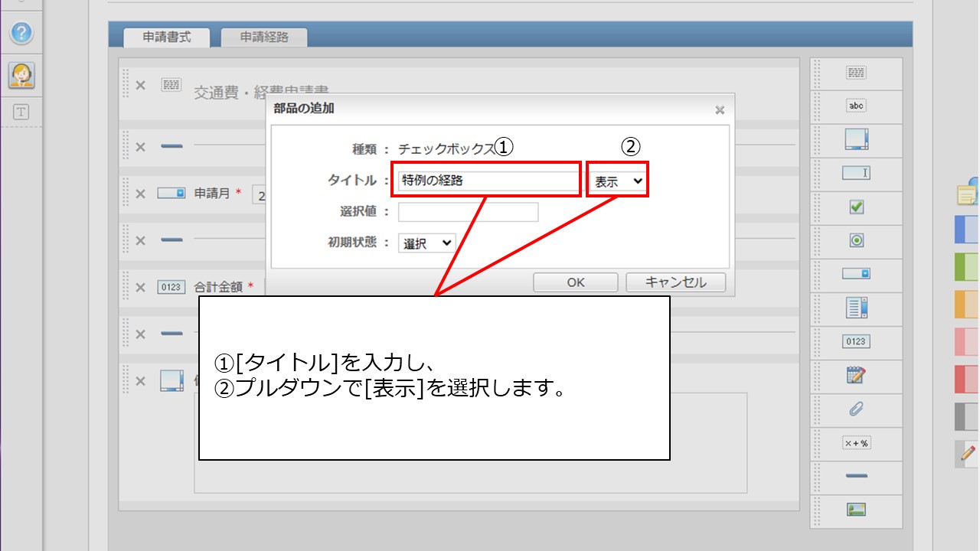980x551 pixels.
Task: Delete the 申請月 row with its X
Action: (141, 194)
